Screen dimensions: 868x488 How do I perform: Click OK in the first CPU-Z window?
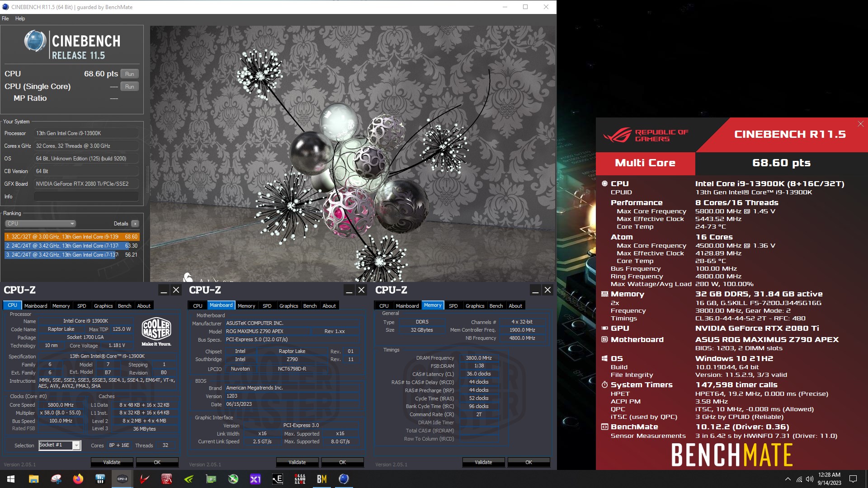coord(157,462)
